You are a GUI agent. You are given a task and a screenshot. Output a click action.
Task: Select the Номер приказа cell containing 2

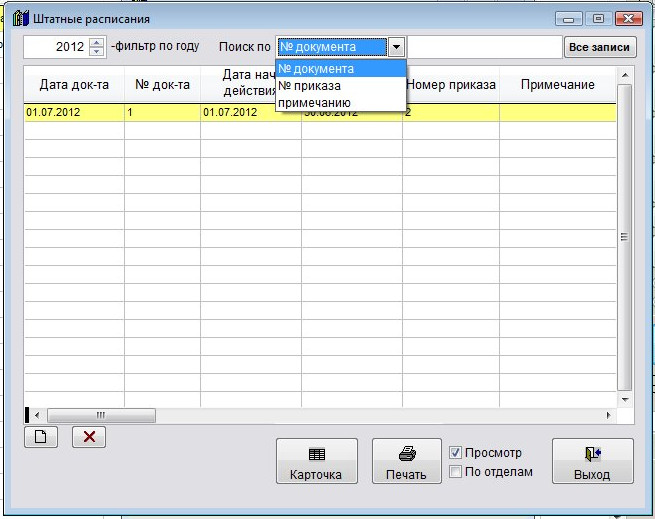tap(451, 112)
